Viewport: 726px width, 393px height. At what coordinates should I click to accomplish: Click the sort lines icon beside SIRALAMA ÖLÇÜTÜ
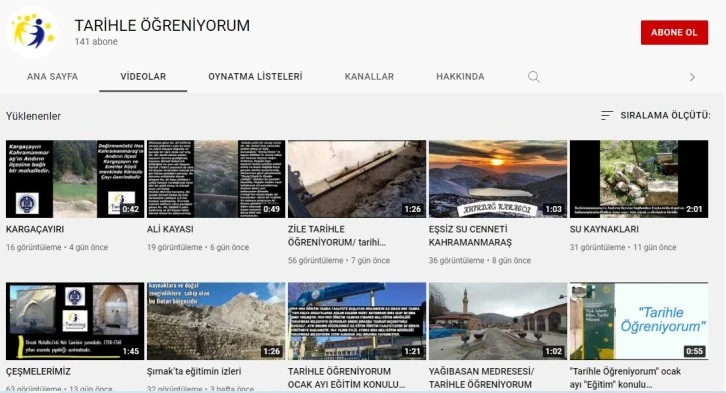coord(607,115)
